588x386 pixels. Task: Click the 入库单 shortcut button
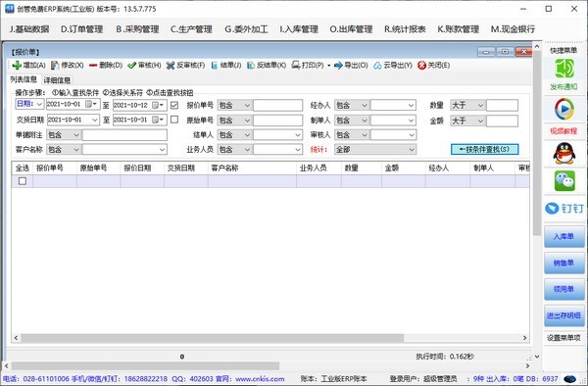click(x=564, y=236)
